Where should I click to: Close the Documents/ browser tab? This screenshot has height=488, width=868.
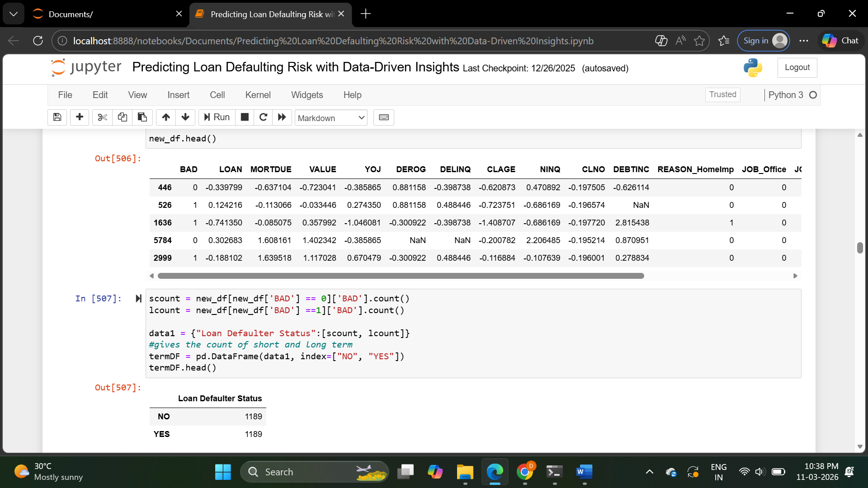[x=179, y=14]
